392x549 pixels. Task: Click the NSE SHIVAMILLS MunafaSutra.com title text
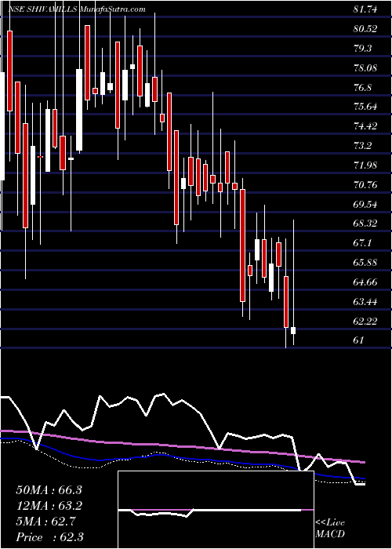click(76, 9)
